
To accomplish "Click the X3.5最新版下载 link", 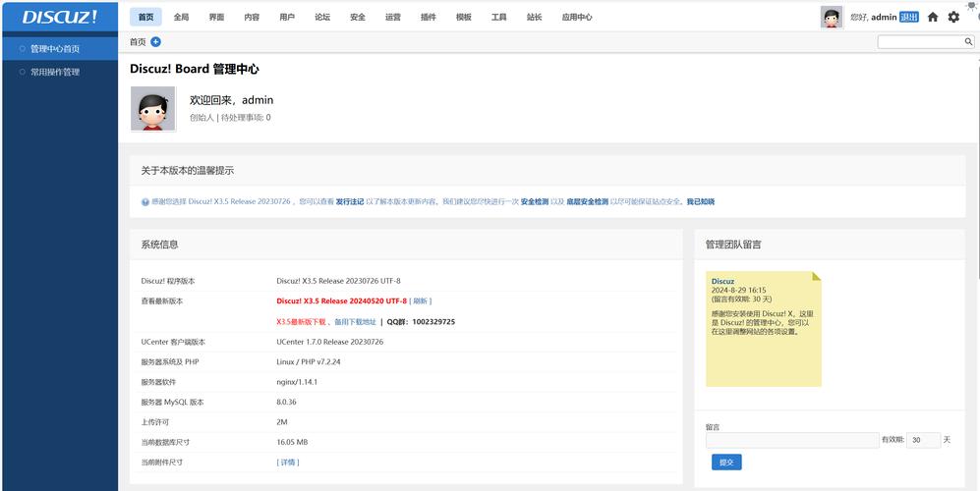I will click(x=301, y=322).
